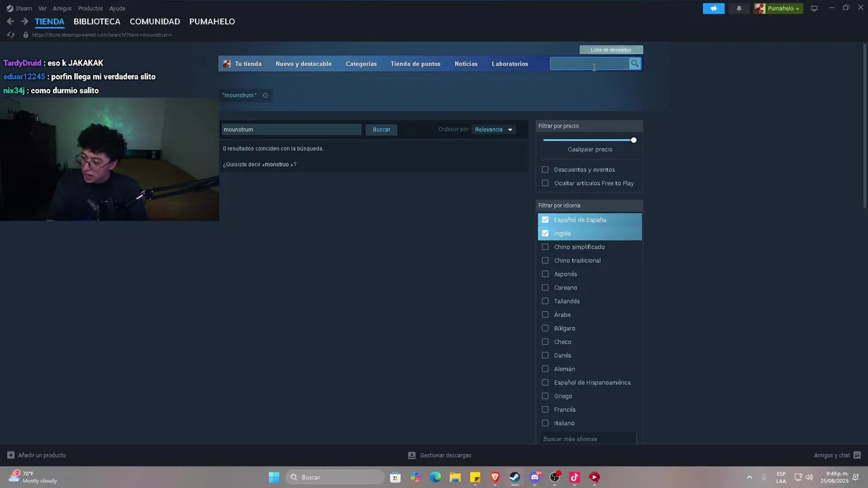Check Coreano language filter
868x488 pixels.
[545, 287]
